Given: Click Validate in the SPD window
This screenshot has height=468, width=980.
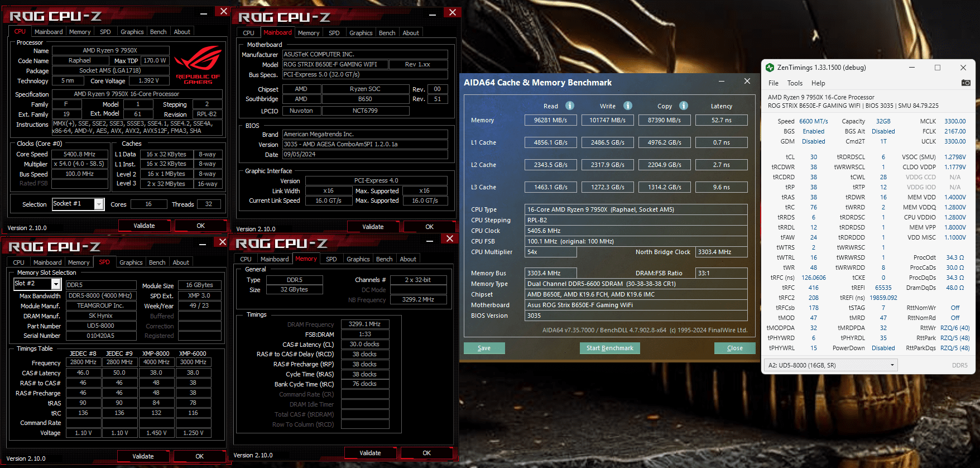Looking at the screenshot, I should pyautogui.click(x=143, y=456).
